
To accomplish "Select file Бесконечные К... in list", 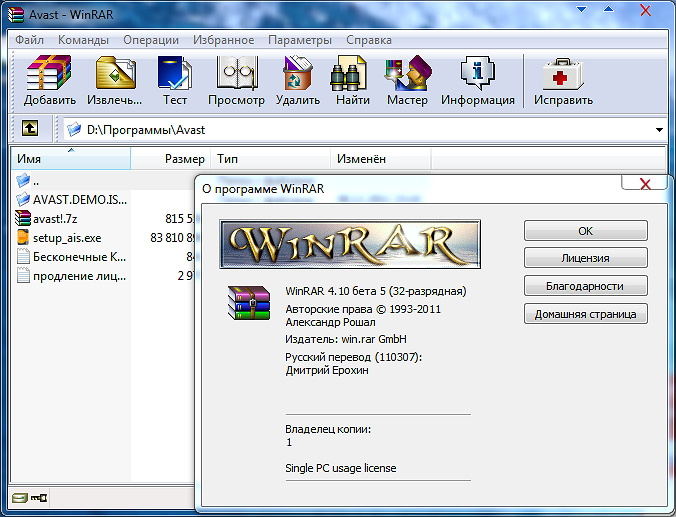I will click(79, 257).
